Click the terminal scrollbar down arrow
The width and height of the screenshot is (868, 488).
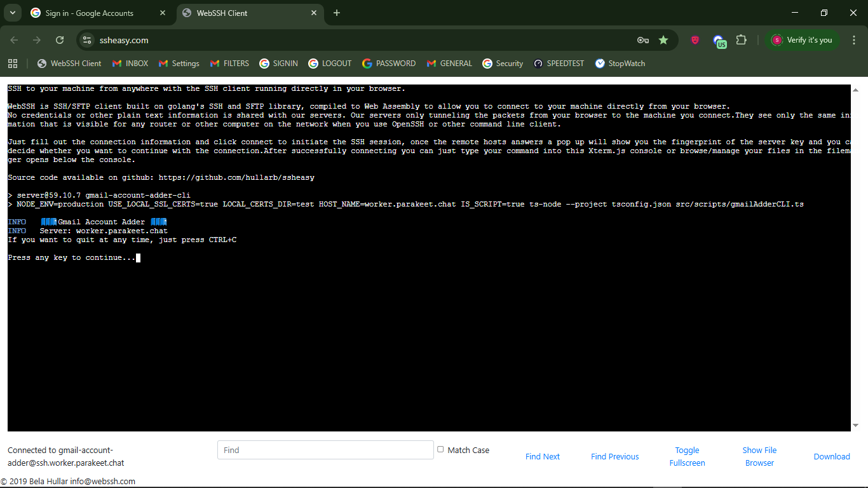(x=855, y=425)
